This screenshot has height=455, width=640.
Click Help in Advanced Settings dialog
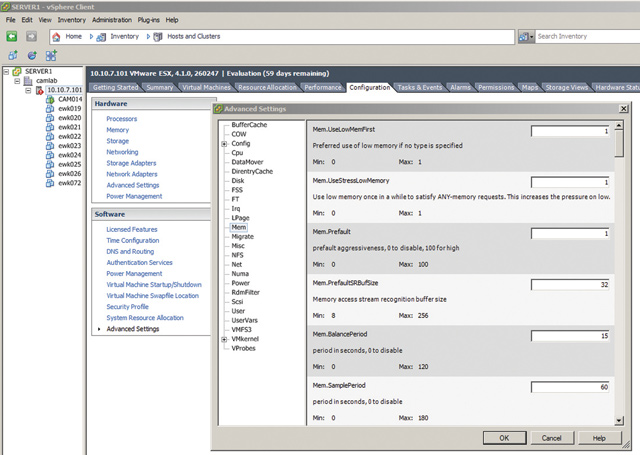tap(599, 438)
